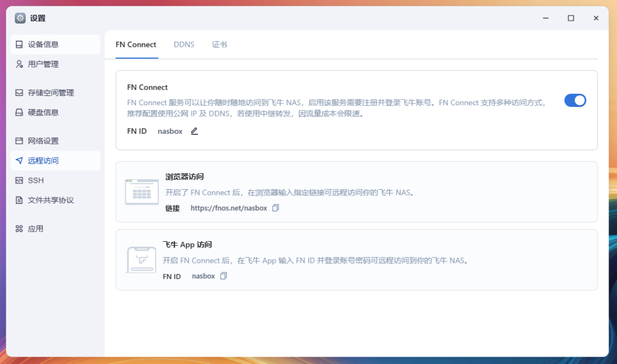Click the 网络设置 sidebar icon
The width and height of the screenshot is (617, 364).
[x=19, y=141]
